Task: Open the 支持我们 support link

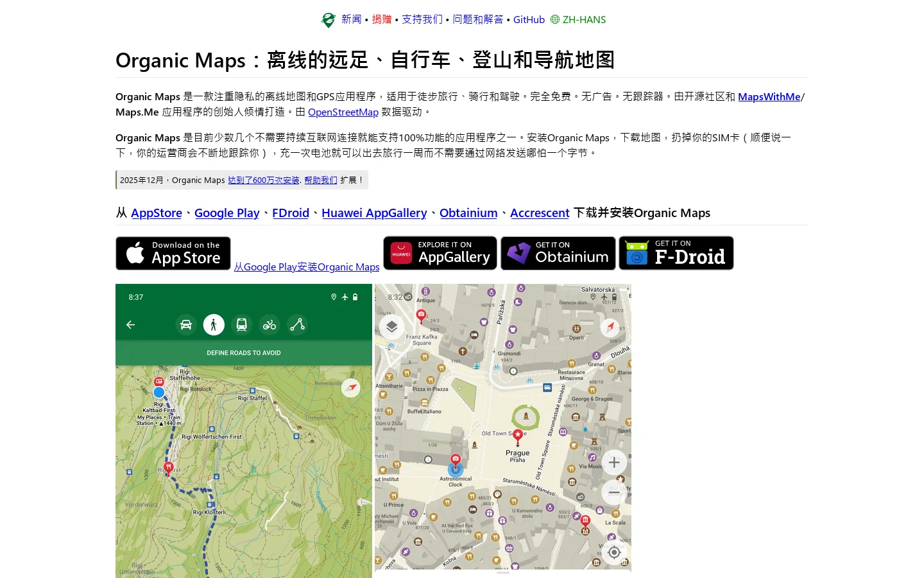Action: click(x=422, y=20)
